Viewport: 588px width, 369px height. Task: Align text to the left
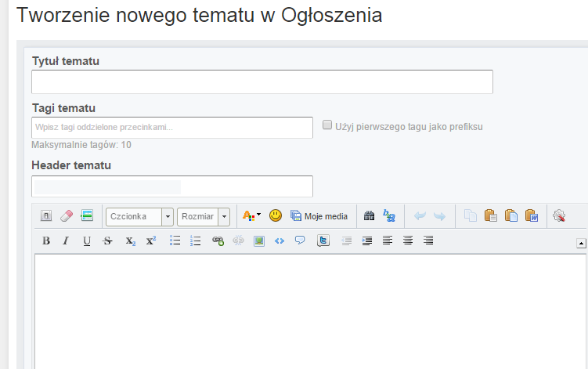coord(388,241)
